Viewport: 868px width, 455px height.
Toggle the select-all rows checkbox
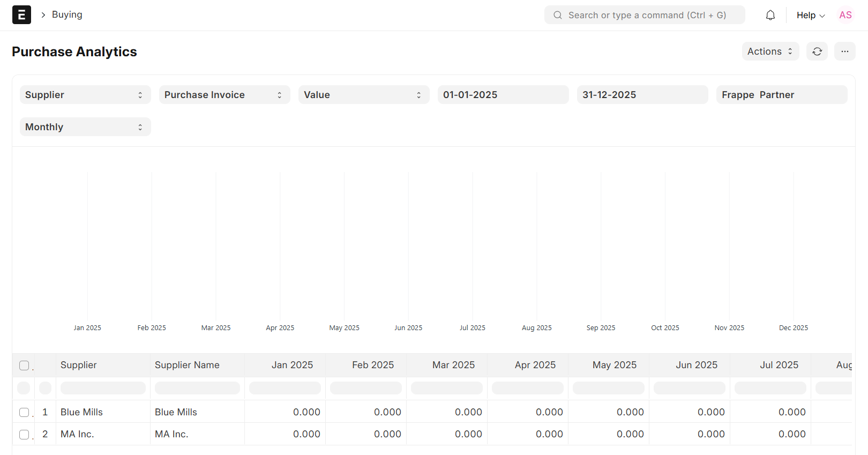pyautogui.click(x=24, y=366)
